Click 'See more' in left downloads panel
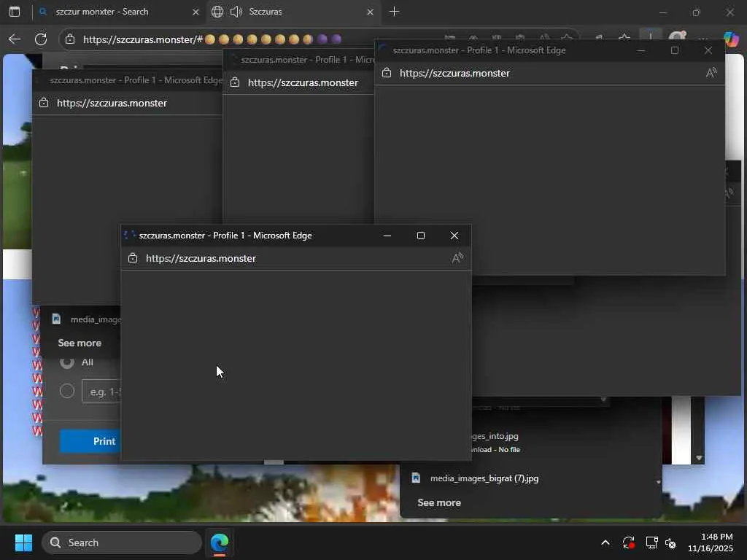The height and width of the screenshot is (560, 747). (80, 343)
